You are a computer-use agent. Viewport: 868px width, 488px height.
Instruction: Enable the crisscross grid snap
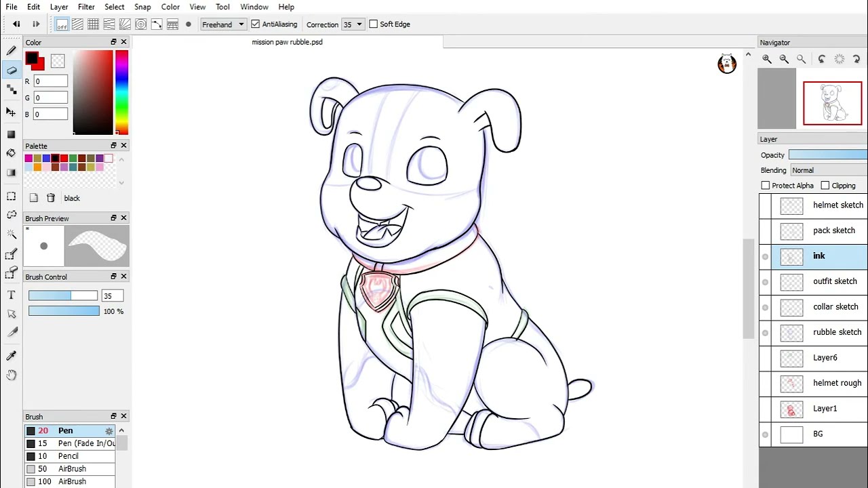coord(93,24)
